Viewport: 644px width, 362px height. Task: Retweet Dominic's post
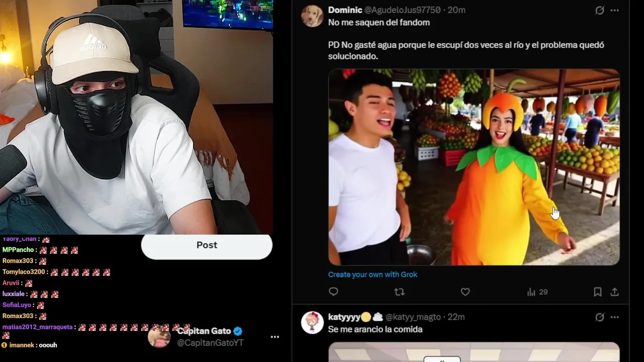pos(399,292)
